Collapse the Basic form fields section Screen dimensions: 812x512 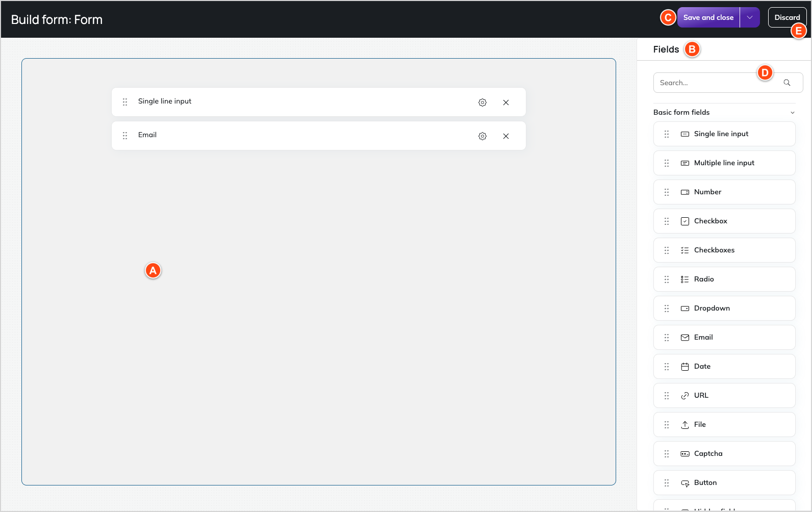pos(793,113)
